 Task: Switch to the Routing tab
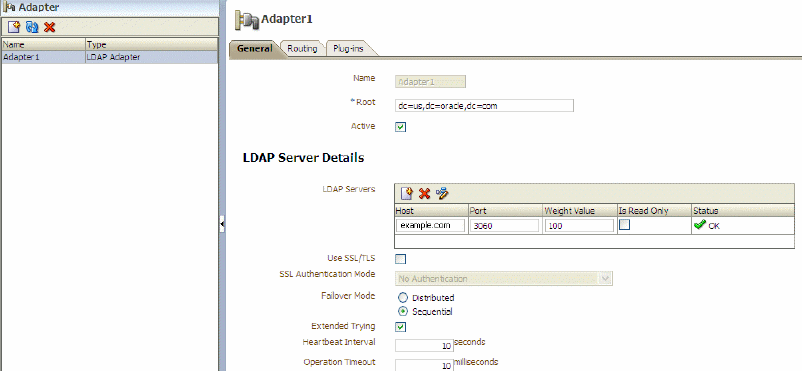pos(302,49)
